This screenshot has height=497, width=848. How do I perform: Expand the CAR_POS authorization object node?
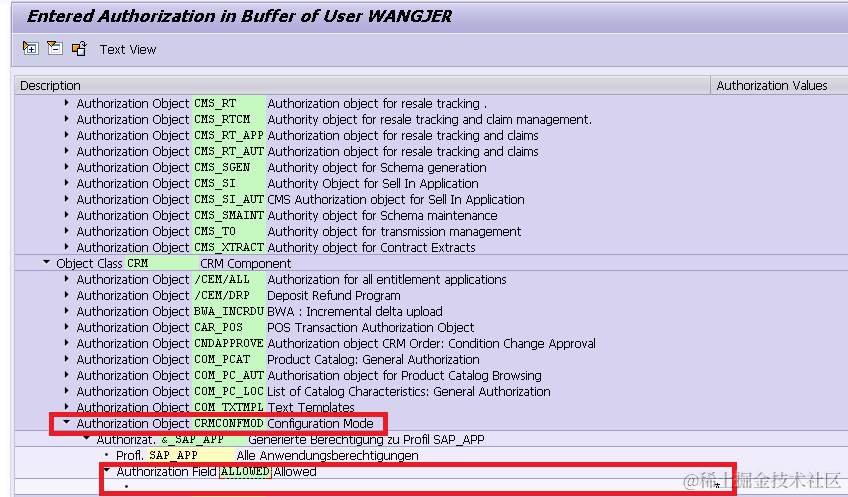[x=67, y=327]
